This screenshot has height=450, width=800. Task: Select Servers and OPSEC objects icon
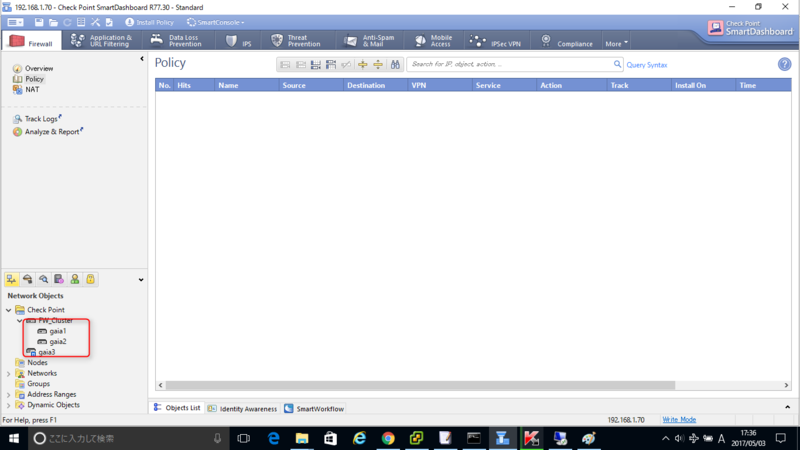click(x=59, y=279)
